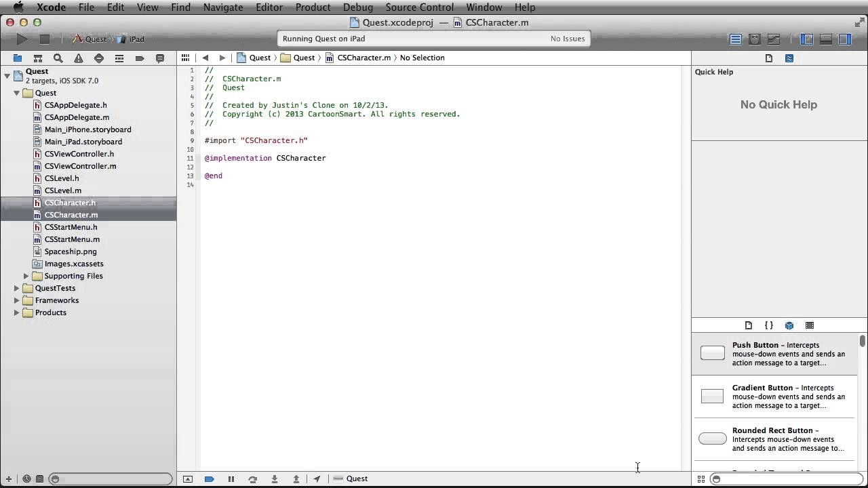Open the Navigate menu
The width and height of the screenshot is (868, 488).
[223, 7]
